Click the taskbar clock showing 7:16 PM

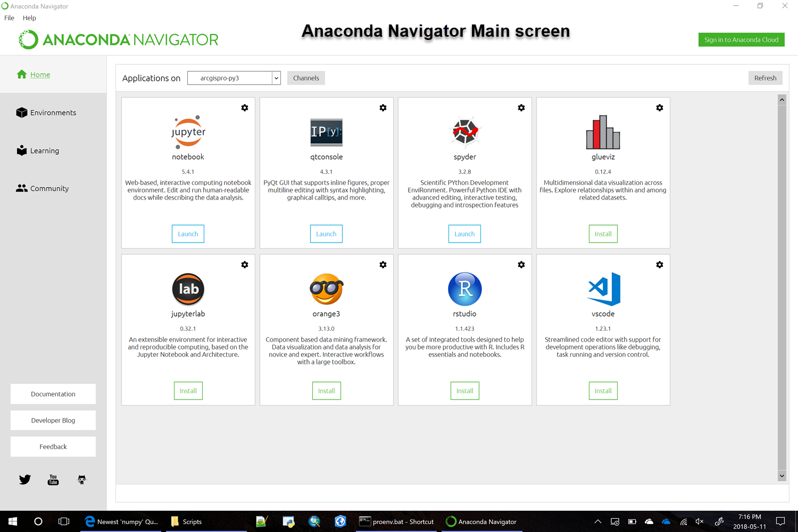(x=750, y=521)
